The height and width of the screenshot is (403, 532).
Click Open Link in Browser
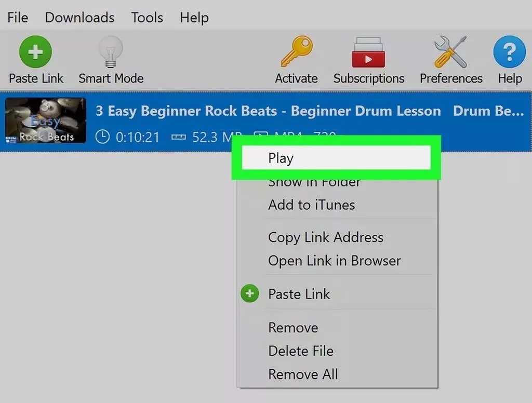tap(334, 261)
